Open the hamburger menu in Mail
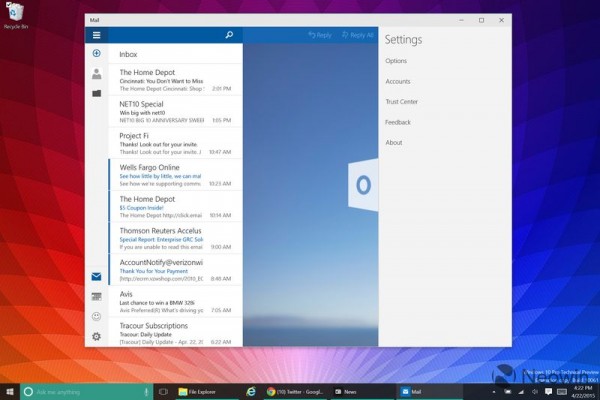The image size is (600, 400). (x=96, y=35)
